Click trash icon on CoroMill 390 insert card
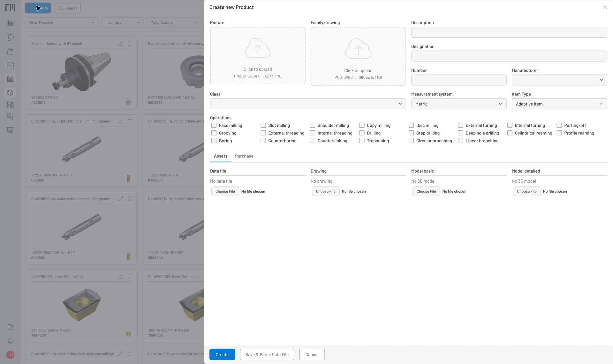Image resolution: width=613 pixels, height=364 pixels. [x=130, y=276]
